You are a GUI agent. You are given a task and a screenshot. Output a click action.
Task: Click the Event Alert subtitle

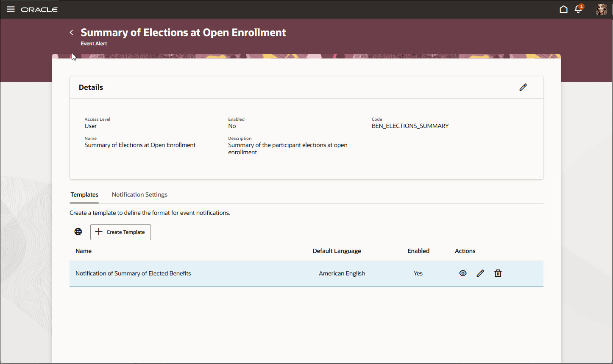click(x=94, y=44)
